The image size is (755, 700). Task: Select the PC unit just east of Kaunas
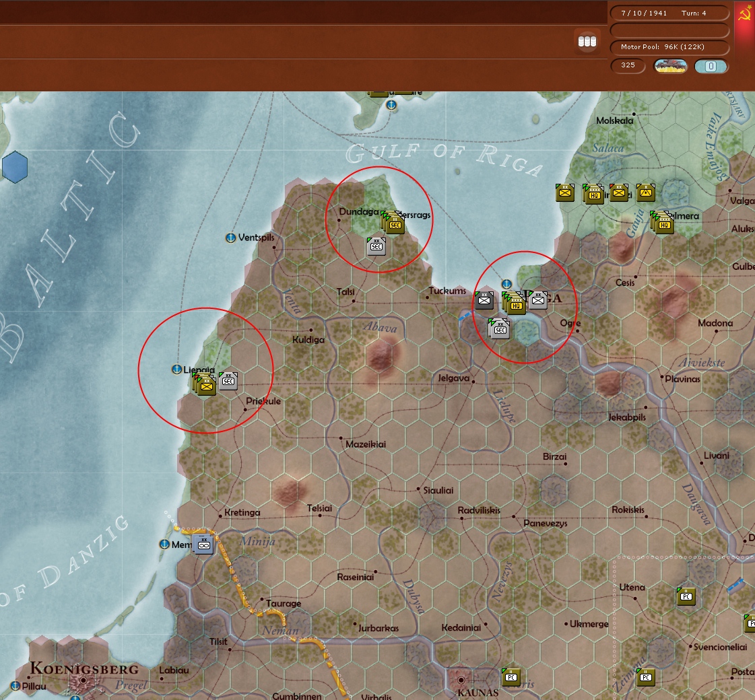[x=511, y=677]
